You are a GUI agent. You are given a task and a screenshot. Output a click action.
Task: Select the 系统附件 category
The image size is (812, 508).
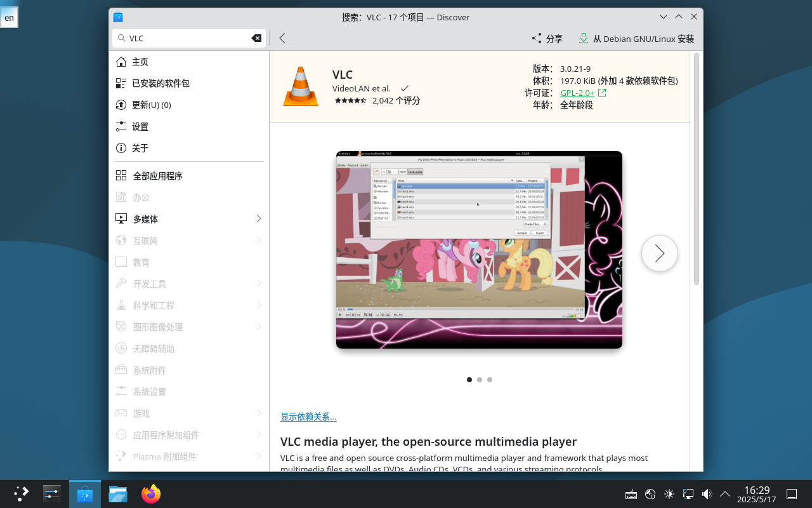(189, 370)
